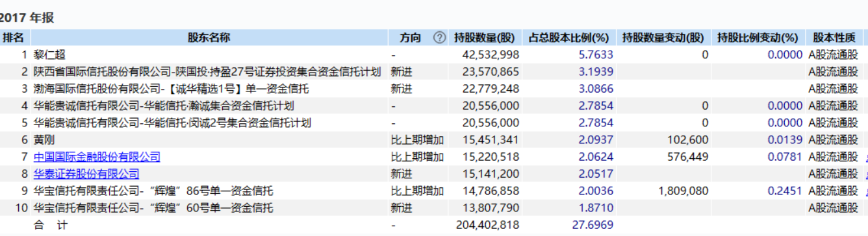
Task: Select shareholder row 黎仁超
Action: (x=433, y=55)
